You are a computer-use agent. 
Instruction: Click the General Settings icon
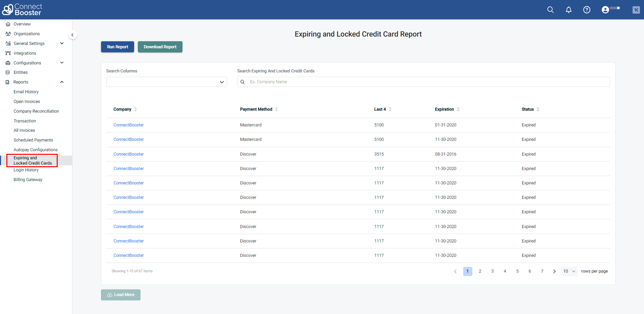(x=8, y=44)
